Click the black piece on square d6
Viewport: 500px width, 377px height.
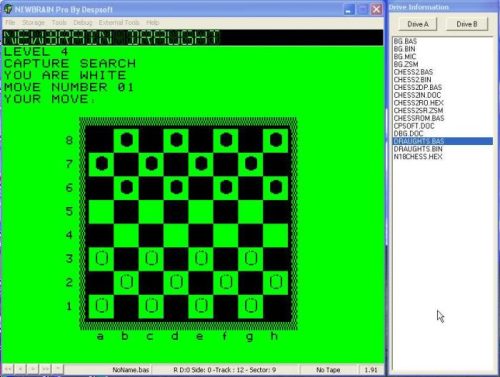[176, 187]
